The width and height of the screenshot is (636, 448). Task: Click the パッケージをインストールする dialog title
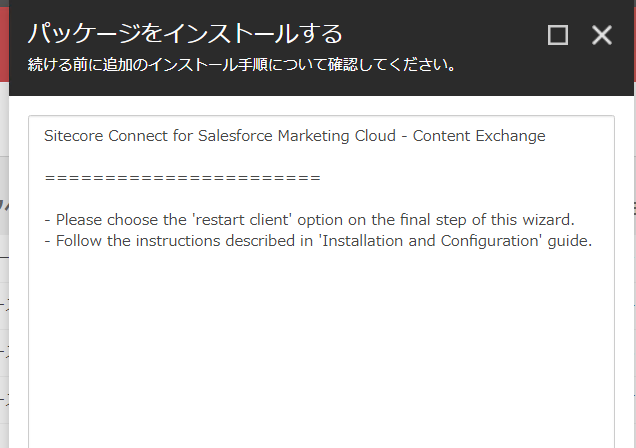tap(185, 33)
